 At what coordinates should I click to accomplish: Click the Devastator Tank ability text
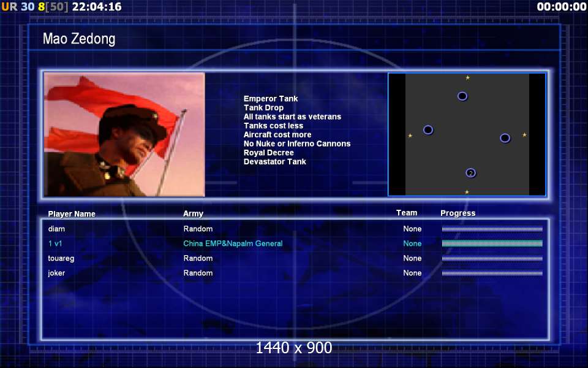pos(274,162)
